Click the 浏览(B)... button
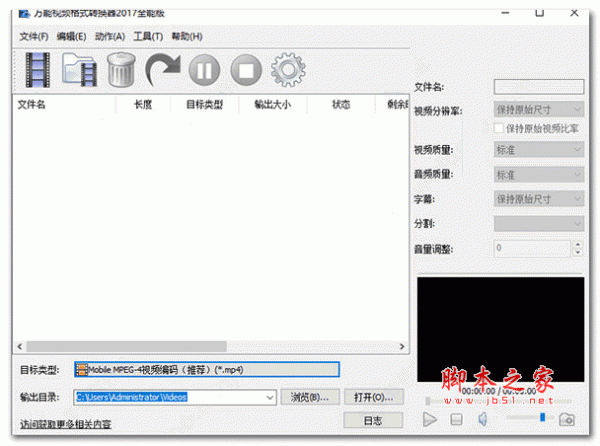Screen dimensions: 600x446 (310, 397)
